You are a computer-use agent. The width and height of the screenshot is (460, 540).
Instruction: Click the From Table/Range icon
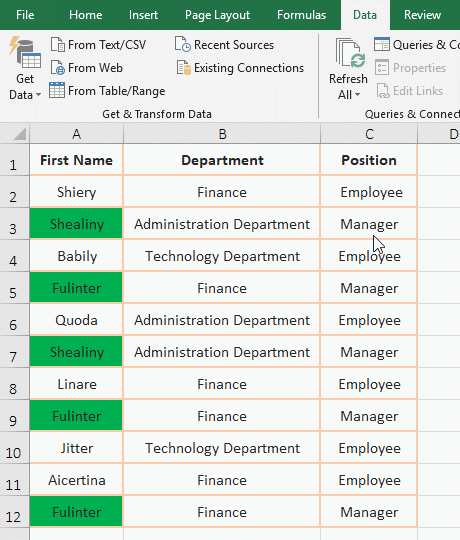pos(57,91)
